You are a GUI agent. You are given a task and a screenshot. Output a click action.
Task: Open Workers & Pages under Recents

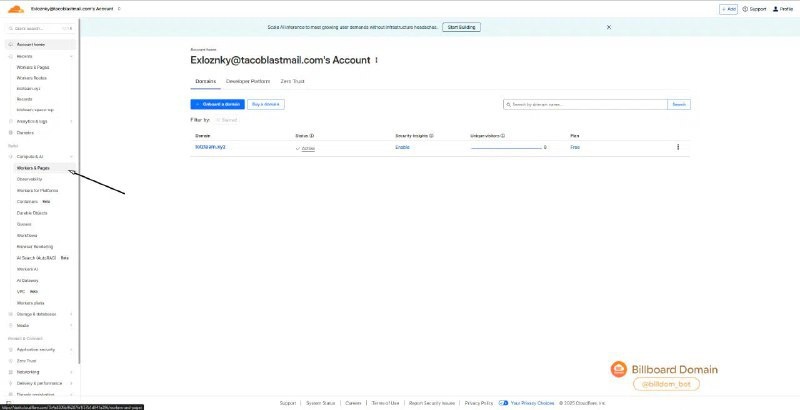(x=33, y=67)
